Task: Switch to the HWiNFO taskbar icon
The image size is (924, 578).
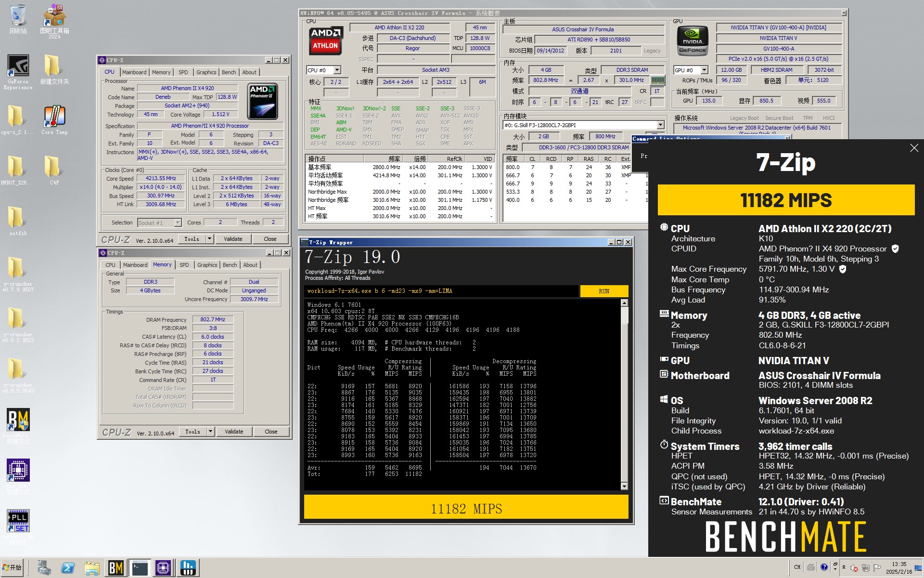Action: click(187, 568)
